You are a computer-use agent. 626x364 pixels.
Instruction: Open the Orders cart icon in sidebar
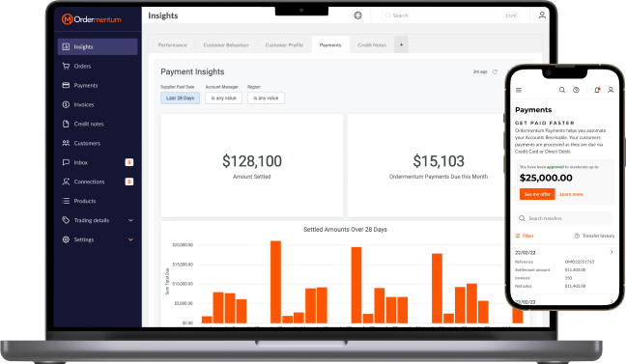coord(66,66)
